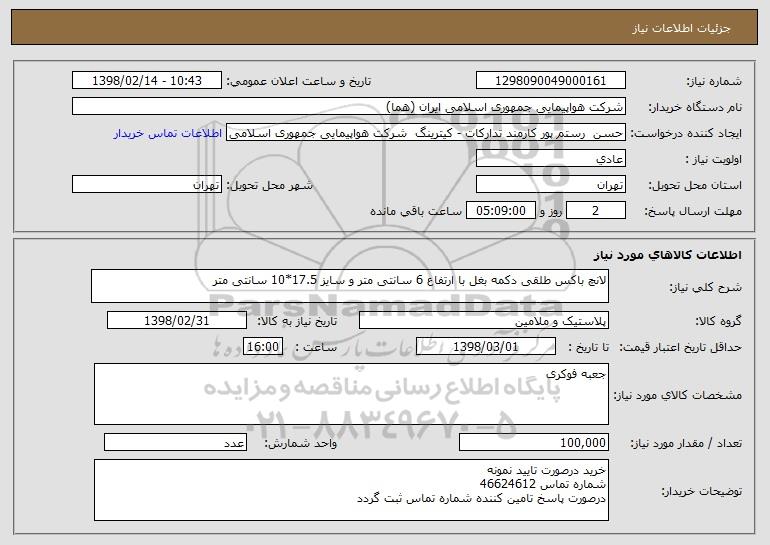Click the label شهر محل تحویل
770x545 pixels.
269,185
